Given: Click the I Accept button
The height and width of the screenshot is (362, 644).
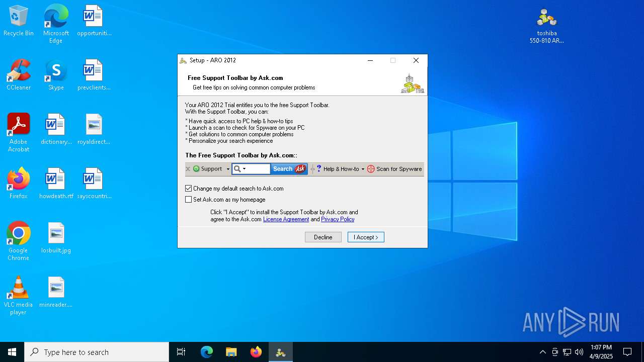Looking at the screenshot, I should click(x=366, y=237).
